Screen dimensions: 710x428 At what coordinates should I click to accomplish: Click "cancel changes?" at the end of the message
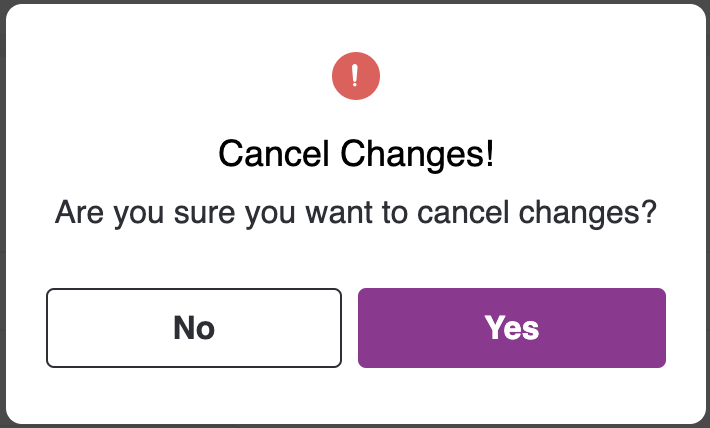tap(537, 213)
